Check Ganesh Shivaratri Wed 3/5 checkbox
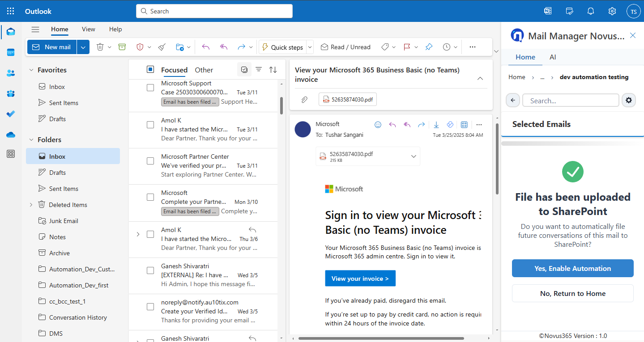The width and height of the screenshot is (644, 342). (150, 270)
